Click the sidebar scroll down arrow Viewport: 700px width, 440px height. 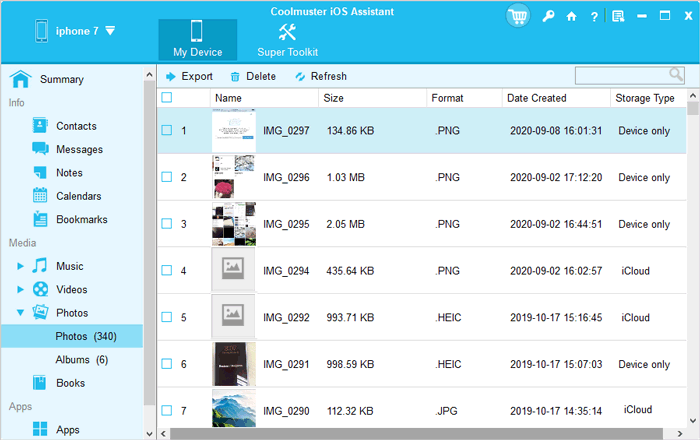[x=149, y=433]
